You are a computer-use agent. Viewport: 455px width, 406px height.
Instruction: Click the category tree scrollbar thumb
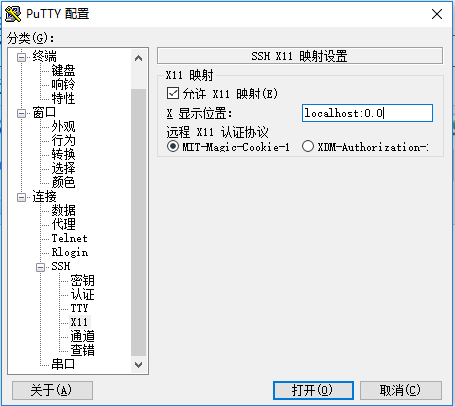pos(139,222)
